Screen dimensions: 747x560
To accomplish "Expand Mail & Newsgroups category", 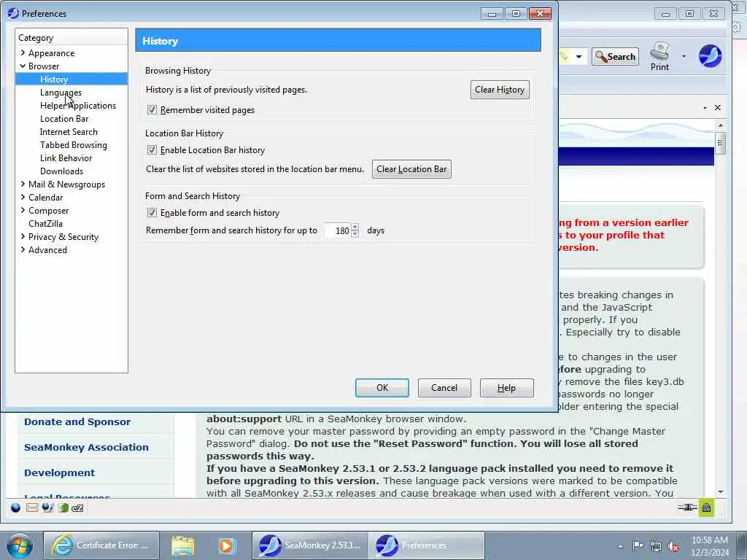I will point(23,184).
